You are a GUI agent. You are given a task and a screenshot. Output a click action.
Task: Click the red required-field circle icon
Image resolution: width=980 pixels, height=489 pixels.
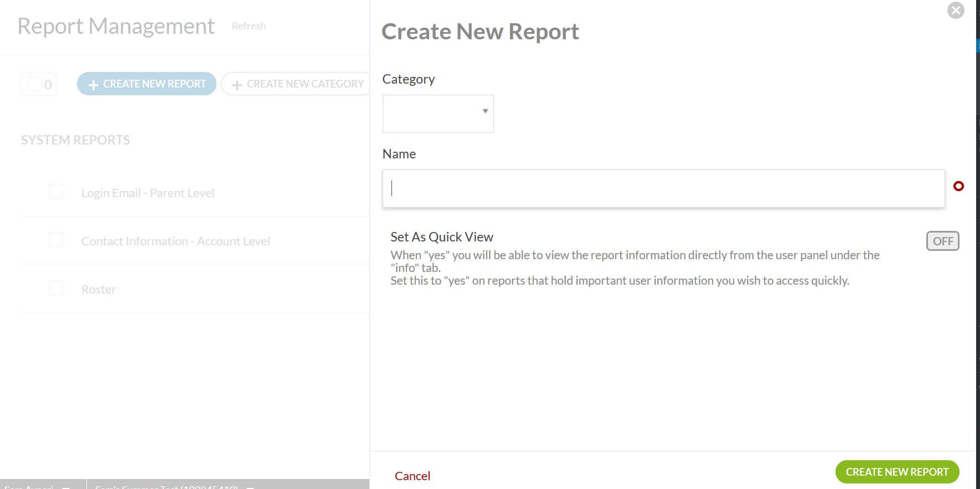958,187
